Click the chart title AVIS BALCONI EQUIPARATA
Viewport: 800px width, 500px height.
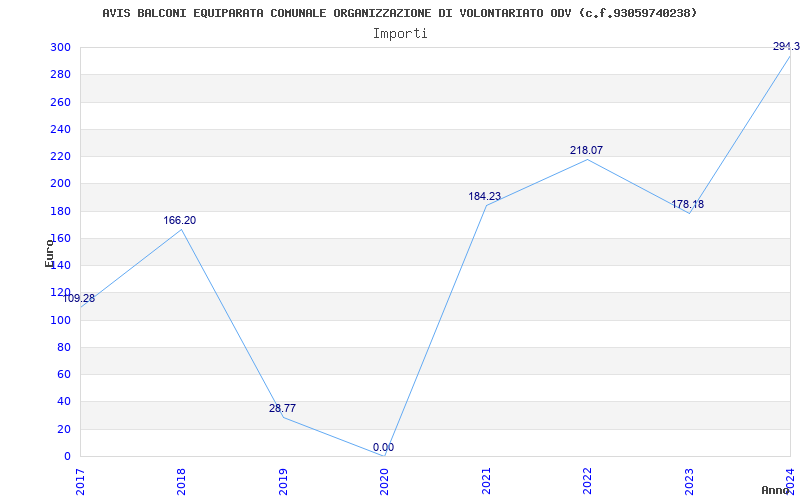pyautogui.click(x=399, y=13)
